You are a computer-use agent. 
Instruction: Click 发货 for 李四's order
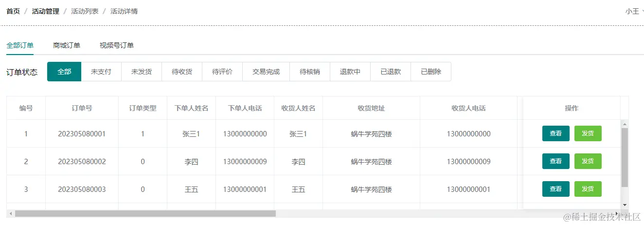pyautogui.click(x=588, y=161)
